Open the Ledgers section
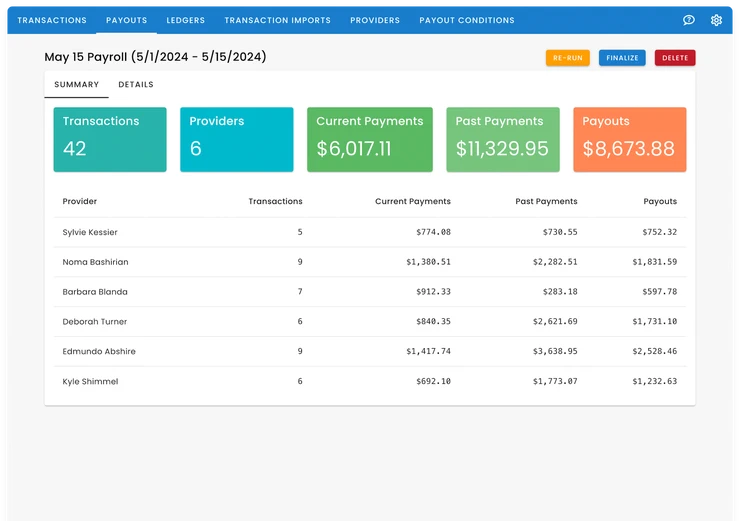 [x=185, y=20]
